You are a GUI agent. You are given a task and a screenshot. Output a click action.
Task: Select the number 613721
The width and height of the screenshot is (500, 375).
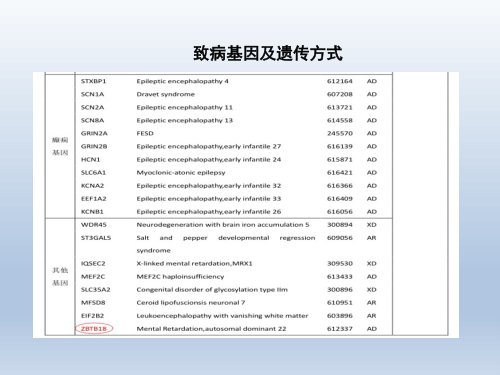[x=339, y=107]
